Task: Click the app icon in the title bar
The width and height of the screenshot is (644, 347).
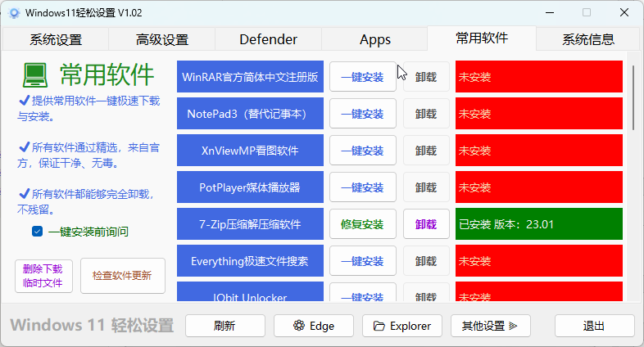Action: tap(14, 13)
